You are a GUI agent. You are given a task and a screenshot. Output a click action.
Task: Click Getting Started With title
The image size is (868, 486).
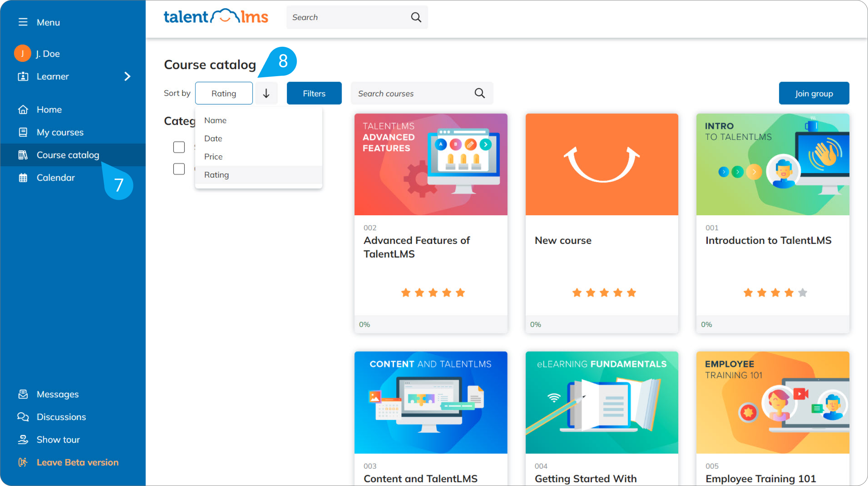pos(586,478)
